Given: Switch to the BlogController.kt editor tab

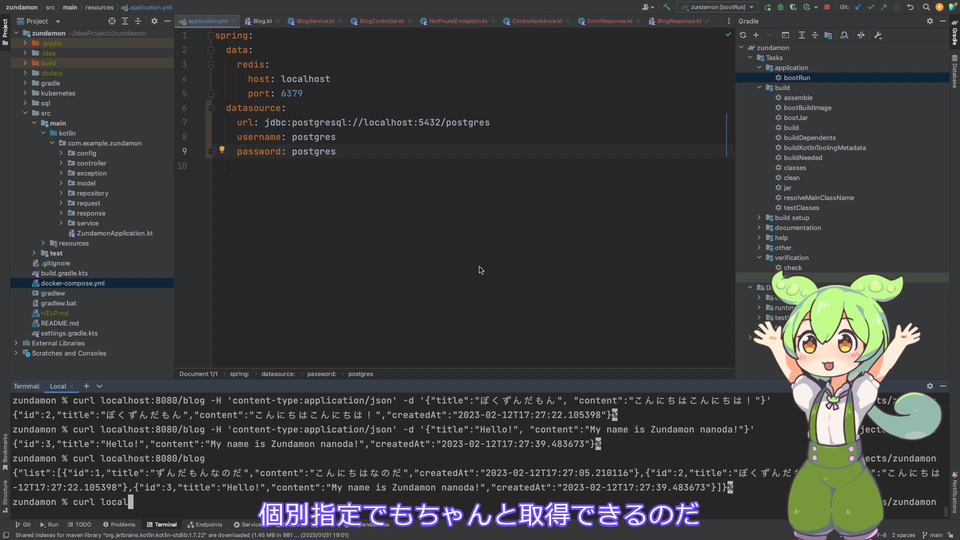Looking at the screenshot, I should coord(380,21).
